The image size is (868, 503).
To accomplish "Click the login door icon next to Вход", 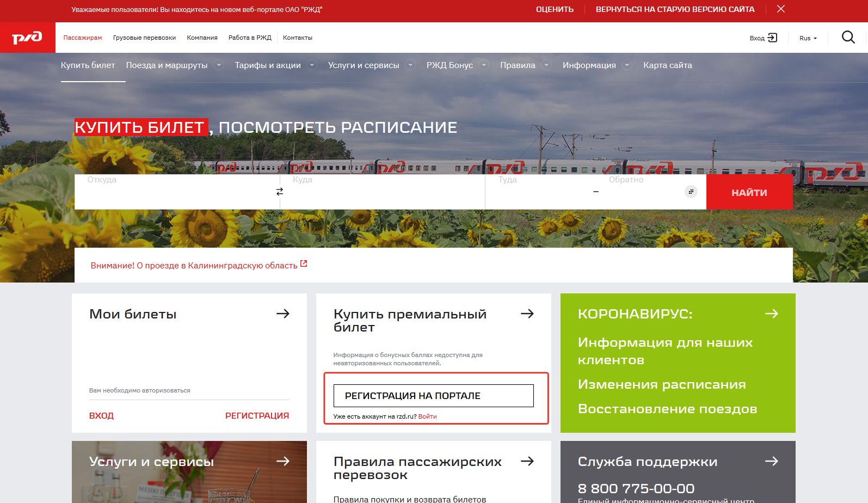I will point(772,38).
